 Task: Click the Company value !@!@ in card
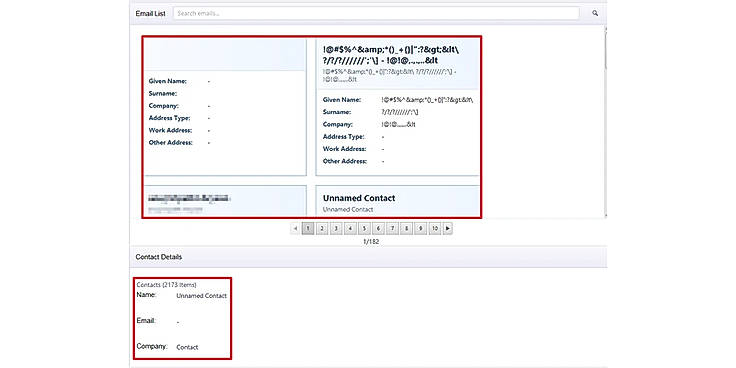[399, 124]
